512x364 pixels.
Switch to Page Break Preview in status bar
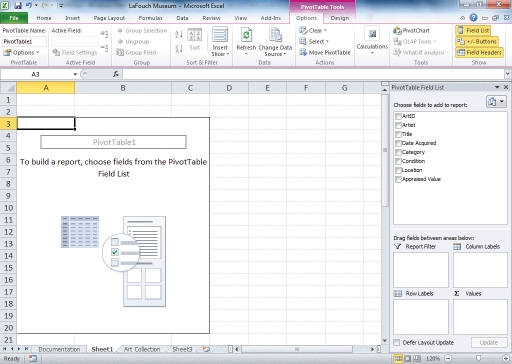click(x=416, y=359)
